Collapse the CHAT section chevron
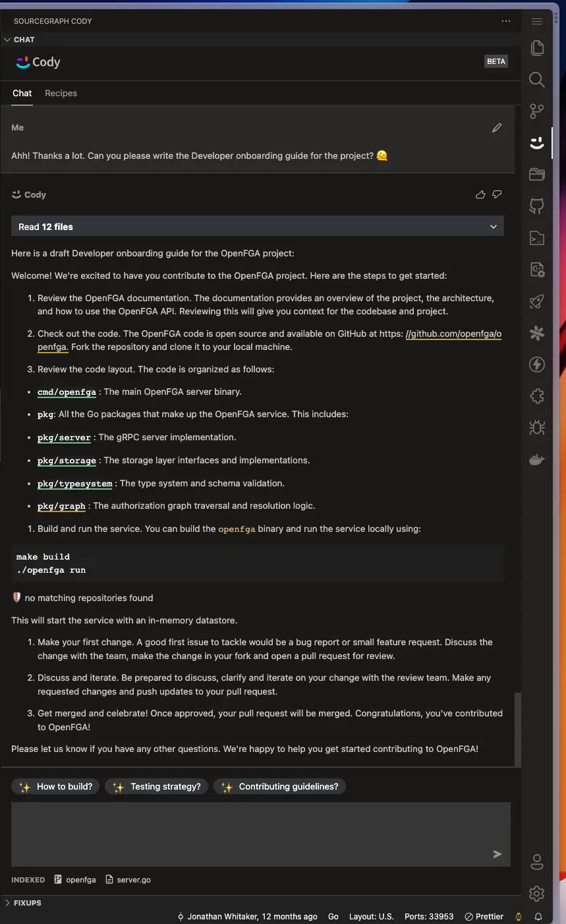Viewport: 566px width, 924px height. pyautogui.click(x=7, y=40)
